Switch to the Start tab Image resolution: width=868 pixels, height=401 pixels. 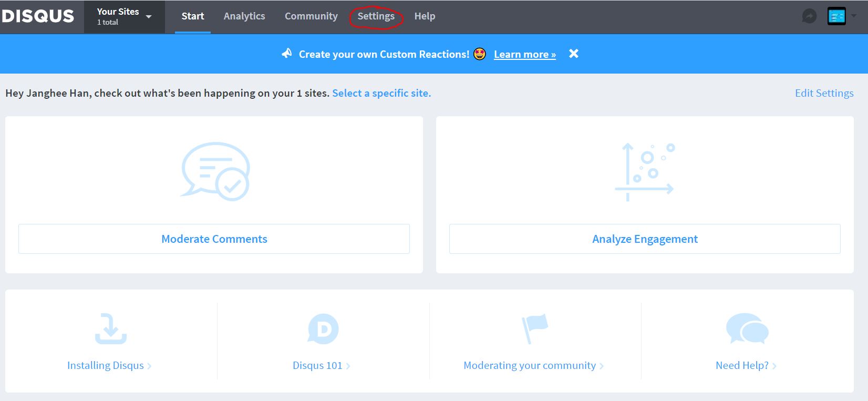[193, 16]
